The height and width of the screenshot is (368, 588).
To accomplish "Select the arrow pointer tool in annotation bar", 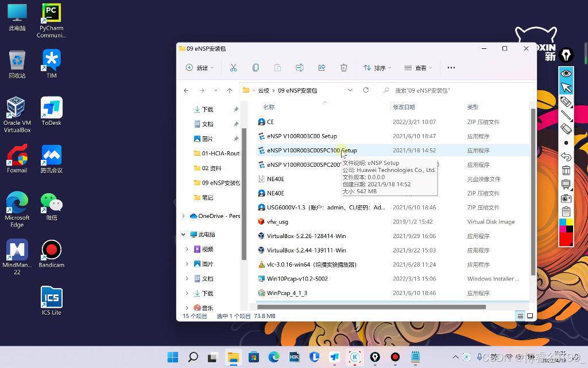I will click(x=566, y=87).
